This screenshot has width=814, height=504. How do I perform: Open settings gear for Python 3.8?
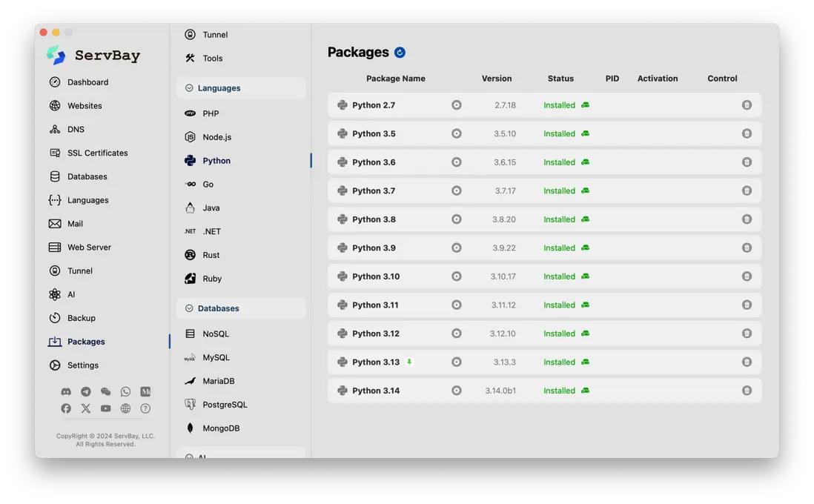(457, 219)
